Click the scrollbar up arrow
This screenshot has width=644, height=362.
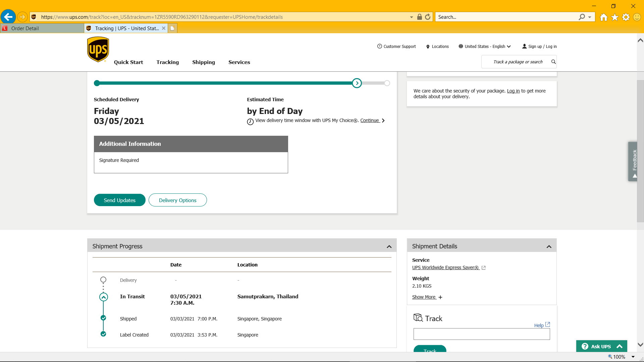[640, 40]
